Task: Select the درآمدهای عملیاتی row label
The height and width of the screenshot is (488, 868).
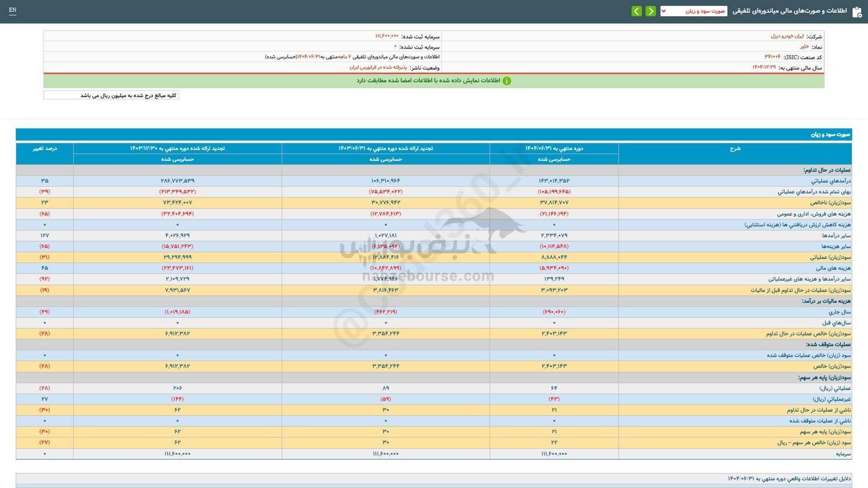Action: (x=830, y=181)
